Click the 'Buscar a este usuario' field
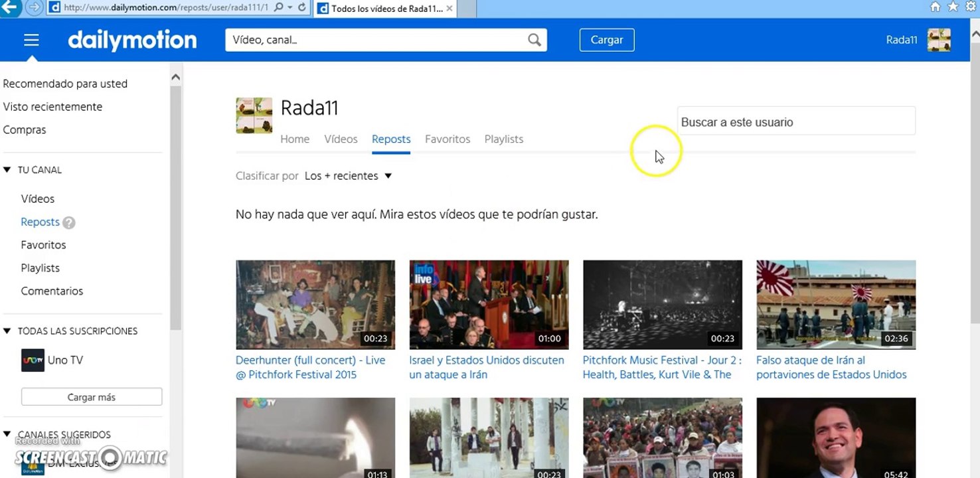This screenshot has width=980, height=478. coord(796,122)
